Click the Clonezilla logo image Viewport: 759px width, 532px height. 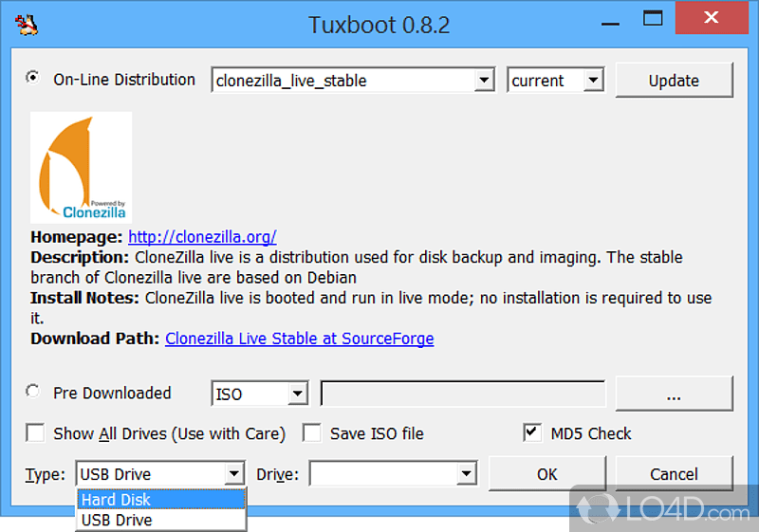pos(81,167)
